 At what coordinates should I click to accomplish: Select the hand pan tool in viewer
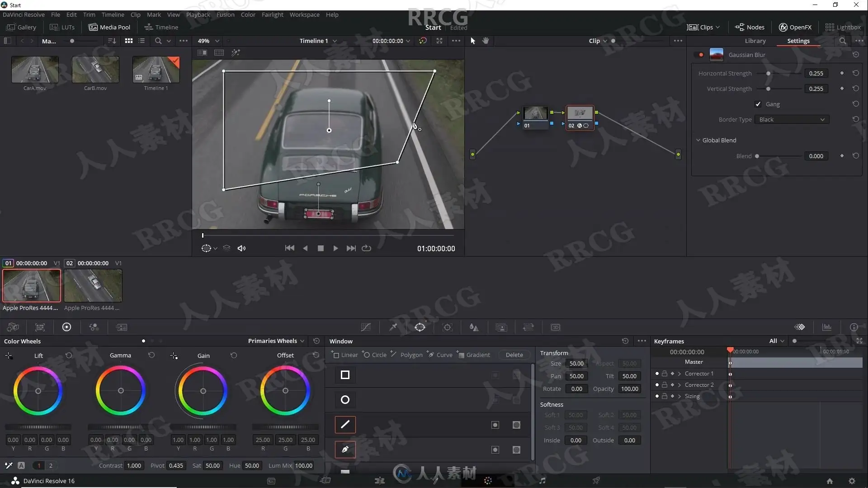(486, 41)
